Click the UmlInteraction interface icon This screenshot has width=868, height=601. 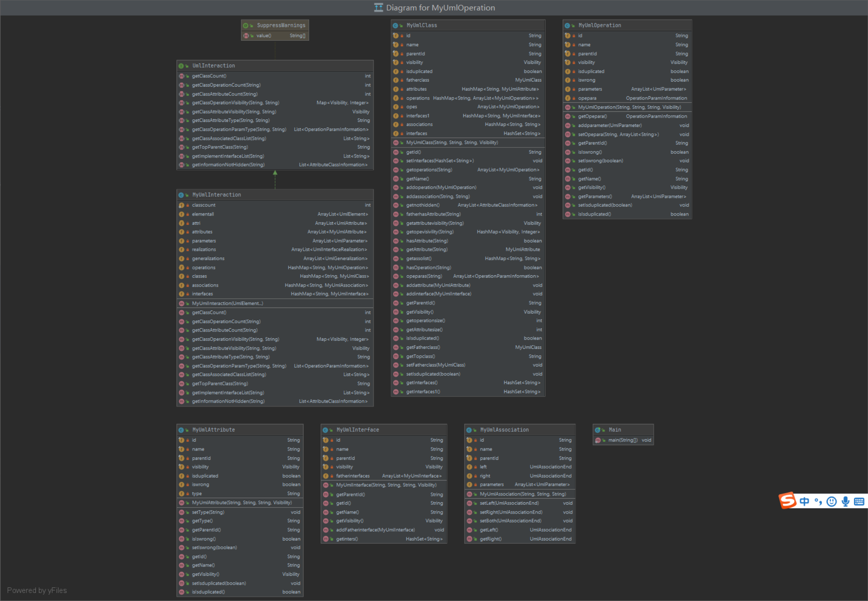181,66
